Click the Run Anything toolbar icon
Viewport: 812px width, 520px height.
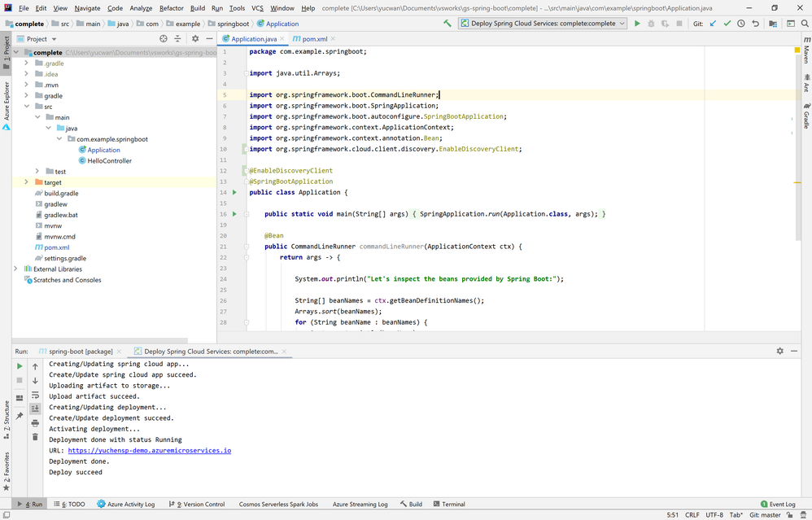click(791, 24)
